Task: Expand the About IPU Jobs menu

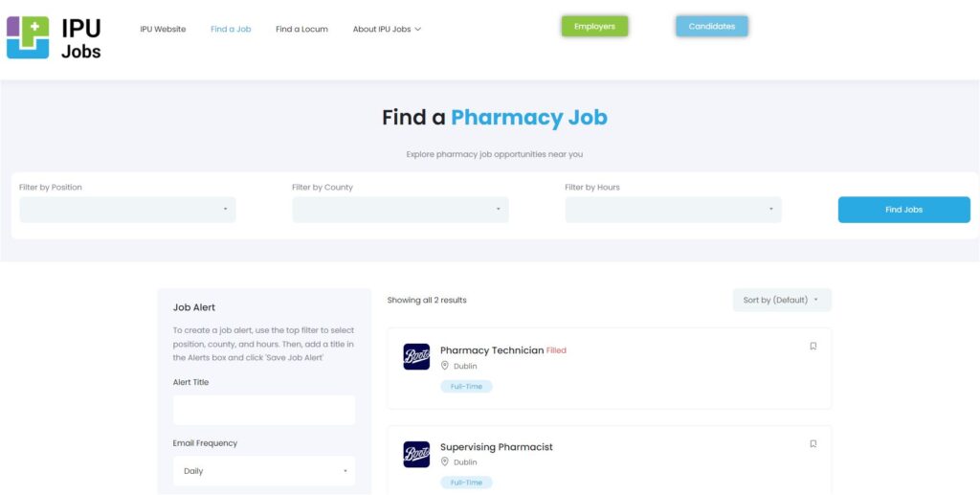Action: pyautogui.click(x=387, y=29)
